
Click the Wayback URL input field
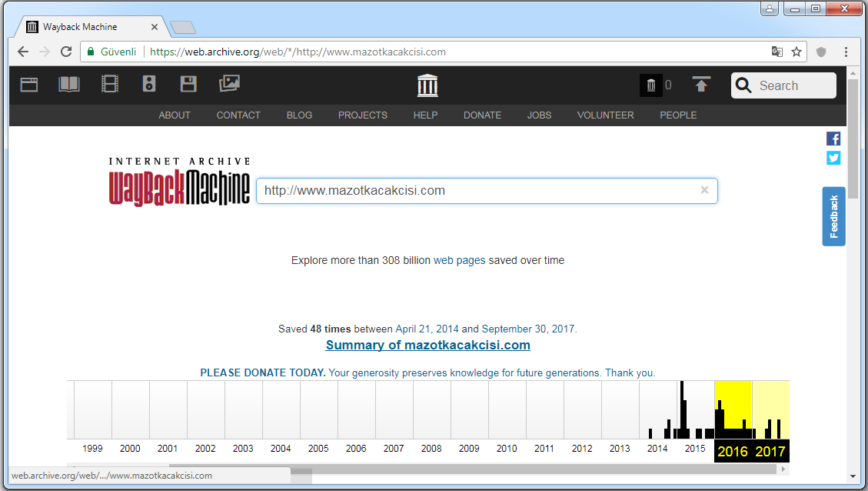point(477,191)
